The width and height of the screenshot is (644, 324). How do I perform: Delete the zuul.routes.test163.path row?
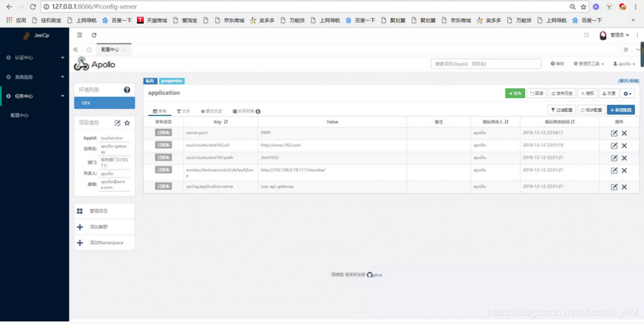[624, 158]
